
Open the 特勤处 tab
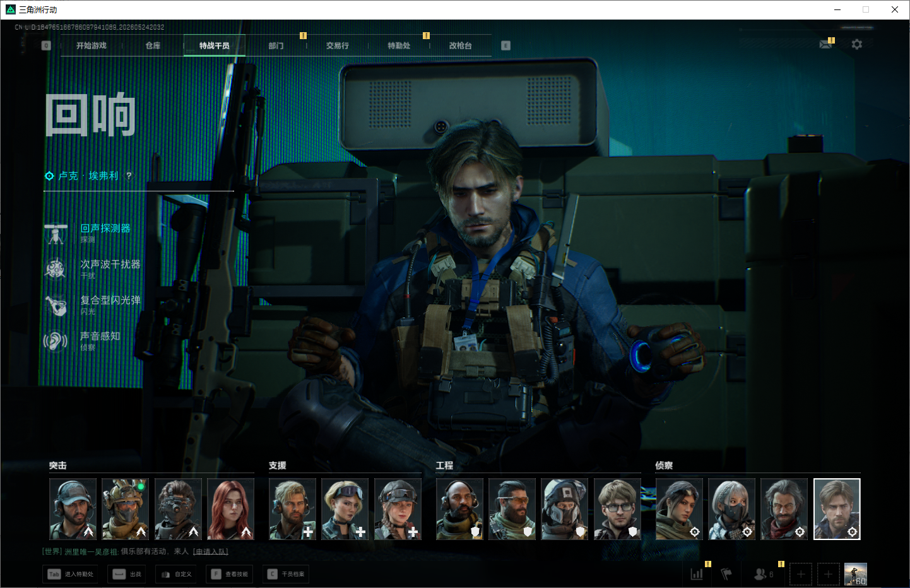coord(399,45)
